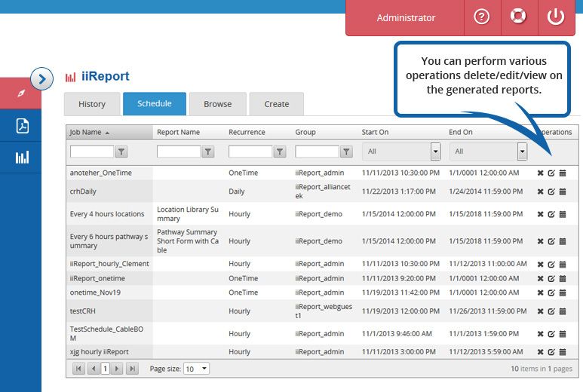Screen dimensions: 583x392
Task: Focus the Group filter field
Action: pos(317,152)
